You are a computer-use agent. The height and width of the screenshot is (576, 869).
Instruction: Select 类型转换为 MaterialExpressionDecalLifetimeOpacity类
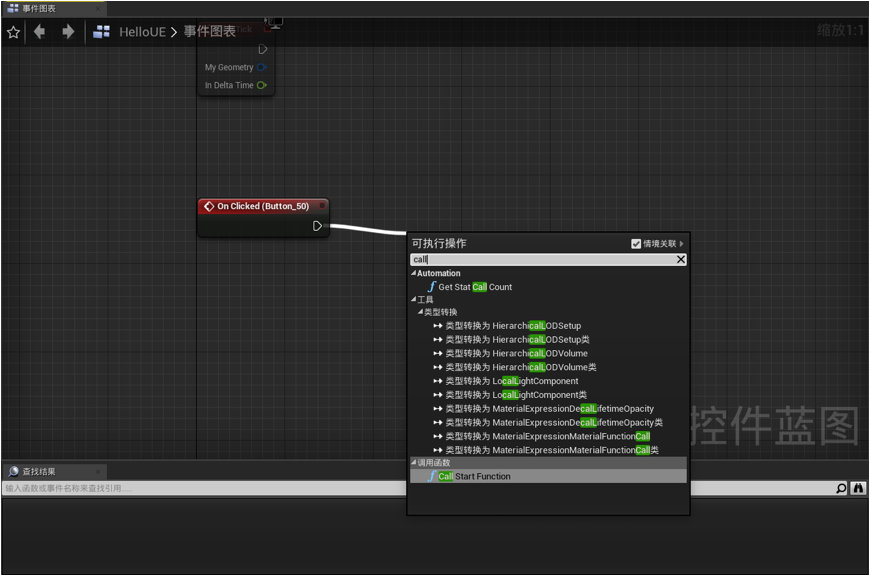pos(554,423)
